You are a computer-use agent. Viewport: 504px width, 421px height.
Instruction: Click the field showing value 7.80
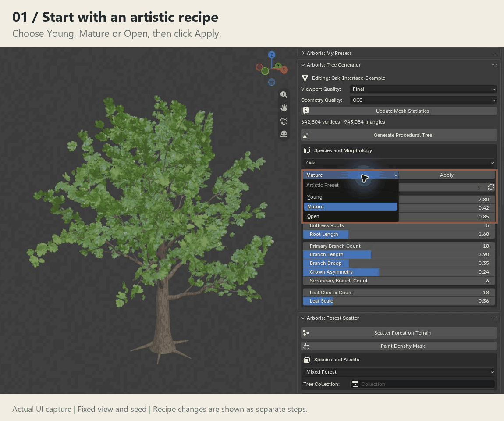pos(447,200)
